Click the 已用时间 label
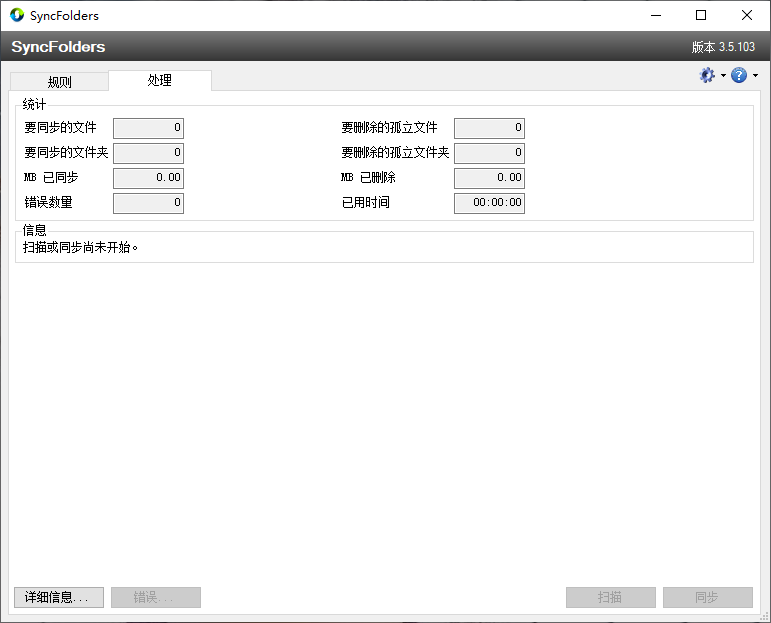This screenshot has width=771, height=623. coord(365,202)
